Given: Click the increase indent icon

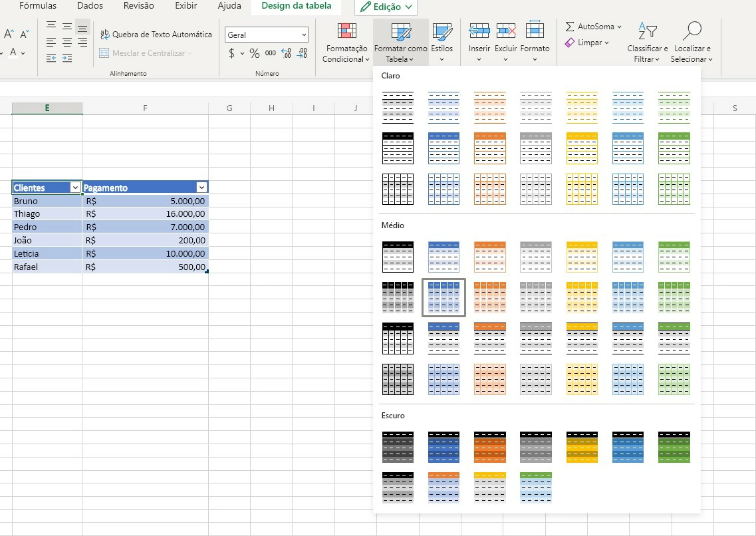Looking at the screenshot, I should (67, 59).
